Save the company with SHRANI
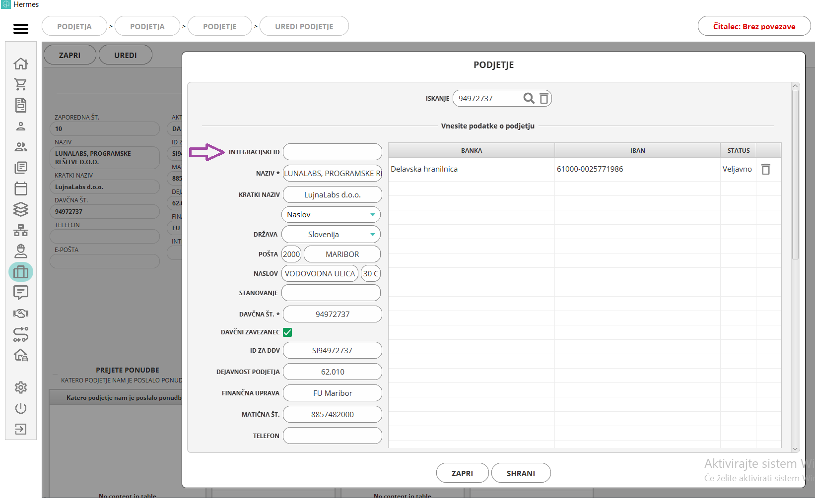The width and height of the screenshot is (815, 504). tap(521, 473)
